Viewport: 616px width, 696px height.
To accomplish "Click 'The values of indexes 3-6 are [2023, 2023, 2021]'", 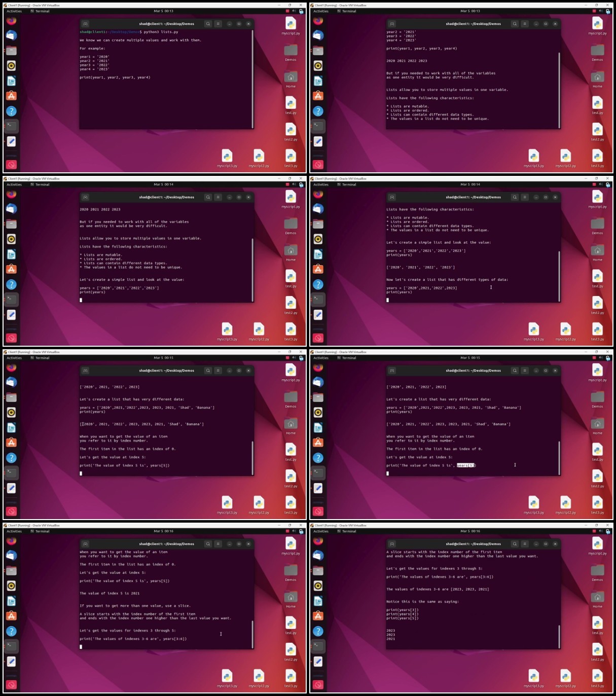I will click(438, 589).
